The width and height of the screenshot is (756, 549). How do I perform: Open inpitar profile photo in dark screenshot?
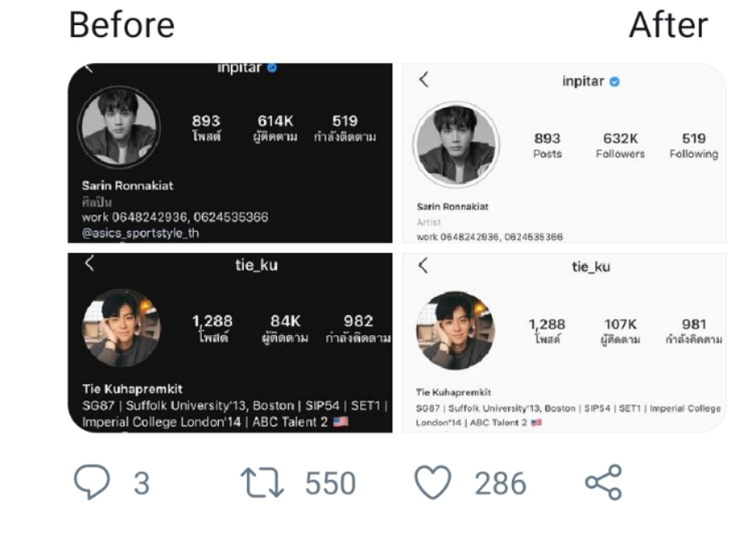(118, 127)
